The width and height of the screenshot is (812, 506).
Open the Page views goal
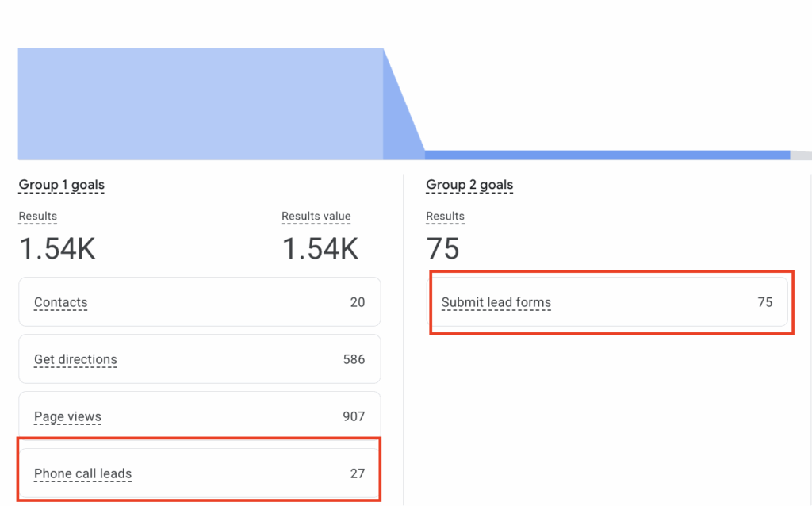[x=67, y=416]
